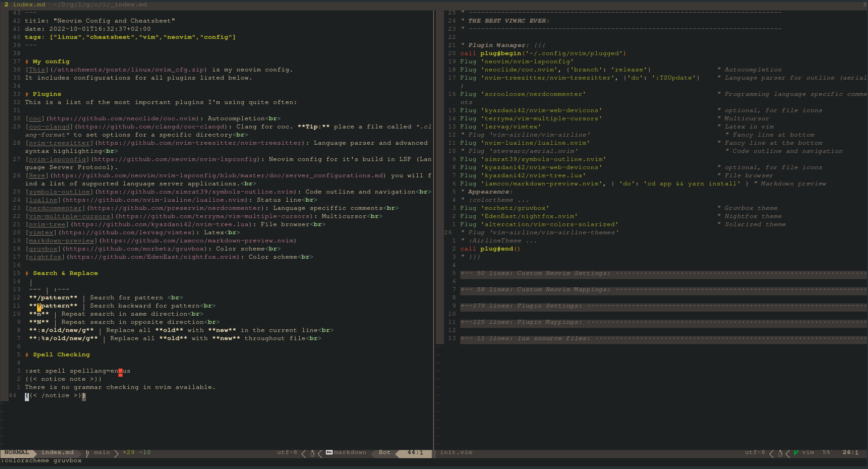Click the 5% scroll position indicator
This screenshot has width=868, height=469.
click(826, 453)
